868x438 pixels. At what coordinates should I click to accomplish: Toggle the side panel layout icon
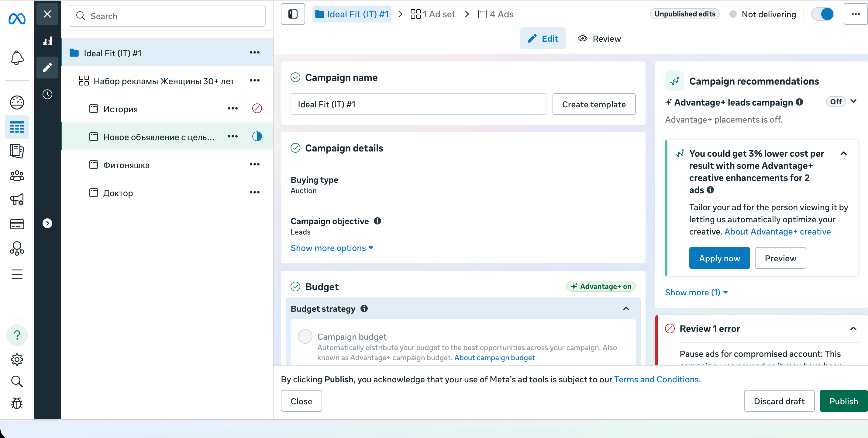click(x=292, y=14)
